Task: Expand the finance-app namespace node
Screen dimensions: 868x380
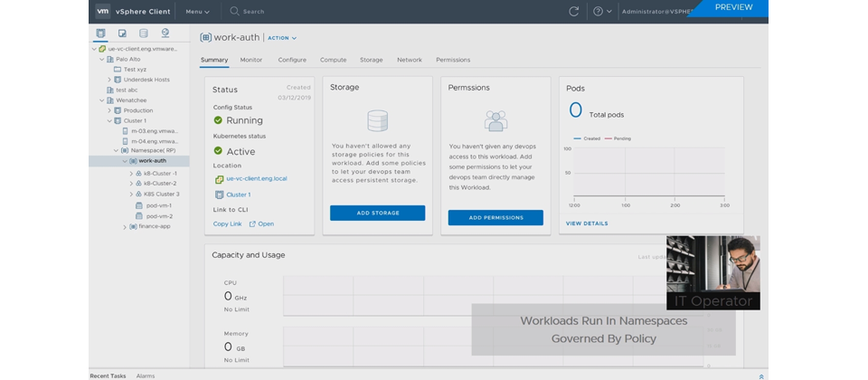Action: coord(125,226)
